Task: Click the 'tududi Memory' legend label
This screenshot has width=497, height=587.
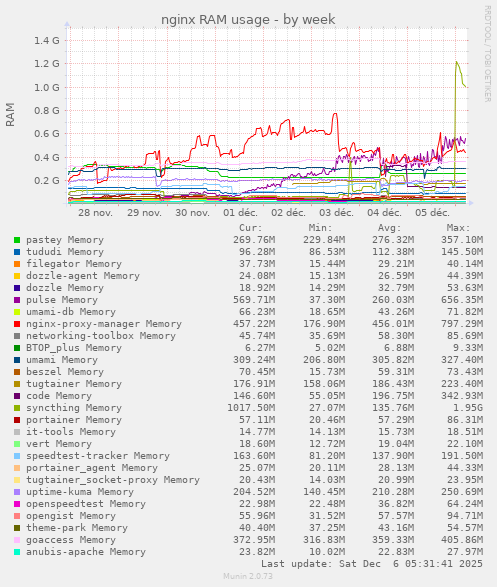Action: [65, 252]
